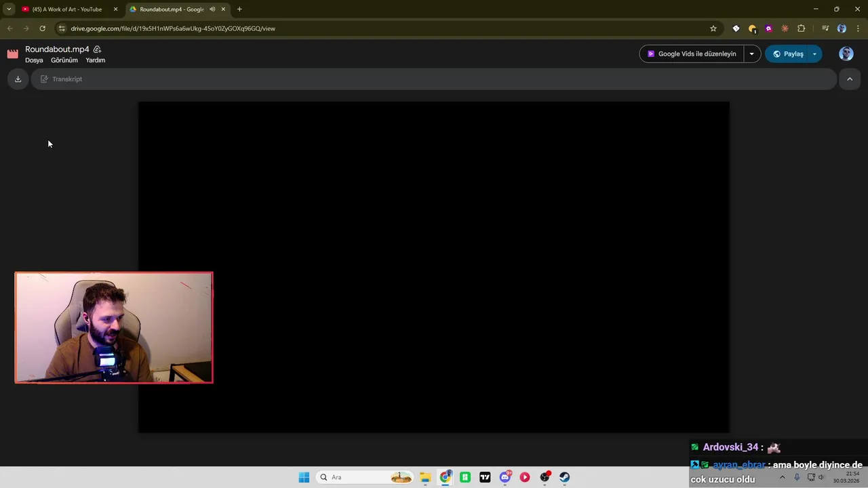Screen dimensions: 868x488
Task: Click the Paylaş share button
Action: tap(787, 54)
